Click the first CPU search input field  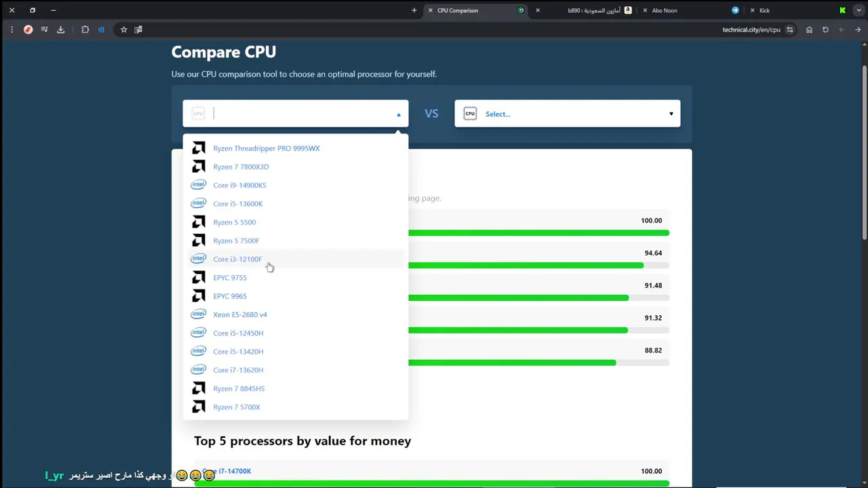[295, 114]
